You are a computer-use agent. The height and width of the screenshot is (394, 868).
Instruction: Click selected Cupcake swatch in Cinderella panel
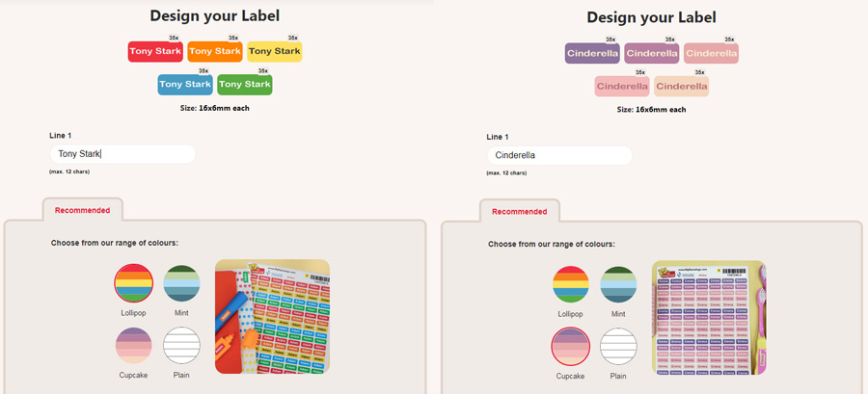(x=570, y=347)
